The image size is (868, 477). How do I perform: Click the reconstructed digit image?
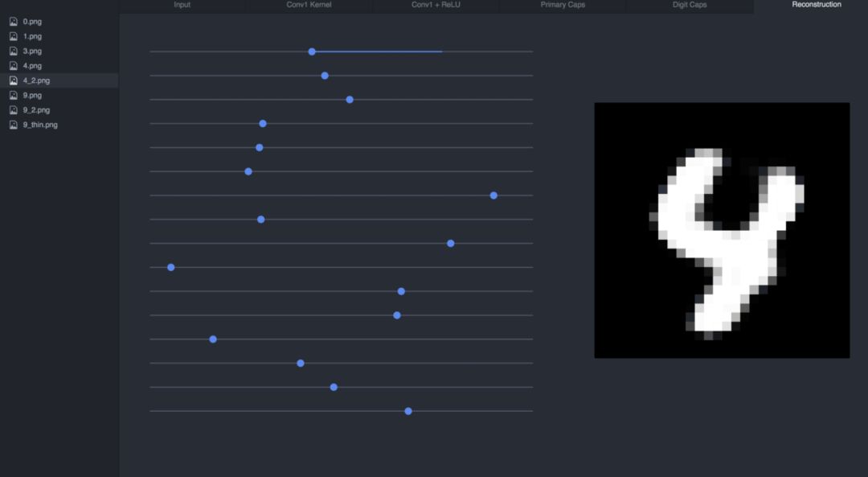722,231
